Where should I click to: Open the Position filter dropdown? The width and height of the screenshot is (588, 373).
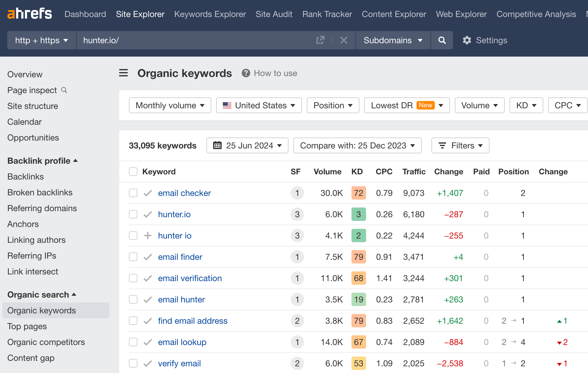point(333,105)
